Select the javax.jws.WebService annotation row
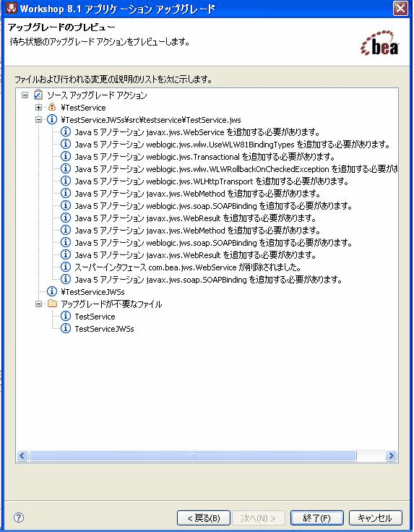Screen dimensions: 414x532 tap(197, 132)
